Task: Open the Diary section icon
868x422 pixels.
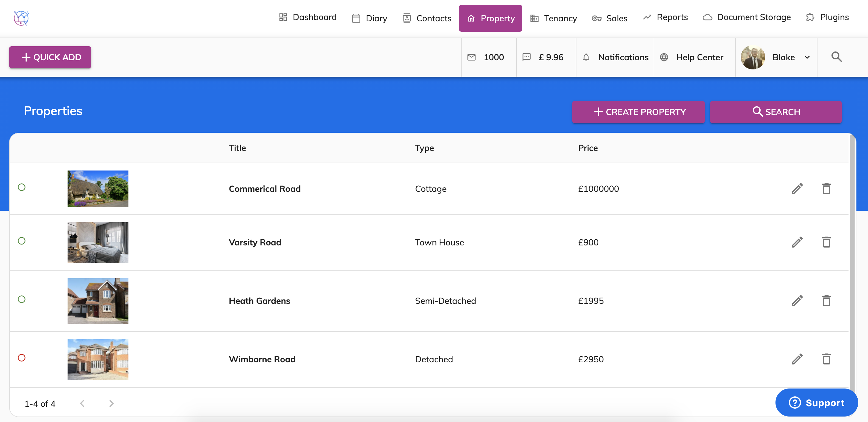Action: (x=356, y=18)
